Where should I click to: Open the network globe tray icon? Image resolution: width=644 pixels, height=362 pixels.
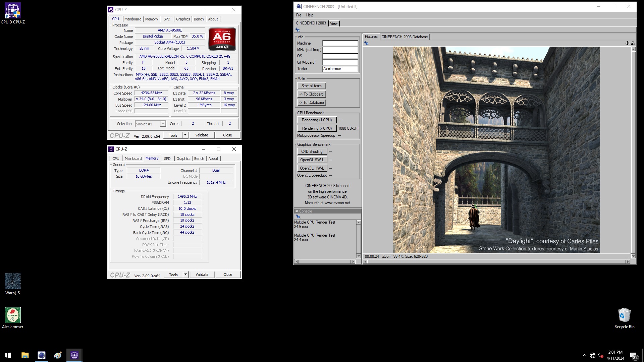pyautogui.click(x=593, y=355)
